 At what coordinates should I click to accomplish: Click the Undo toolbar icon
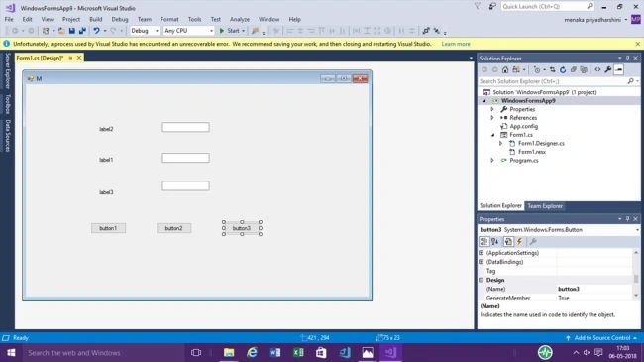pyautogui.click(x=96, y=31)
